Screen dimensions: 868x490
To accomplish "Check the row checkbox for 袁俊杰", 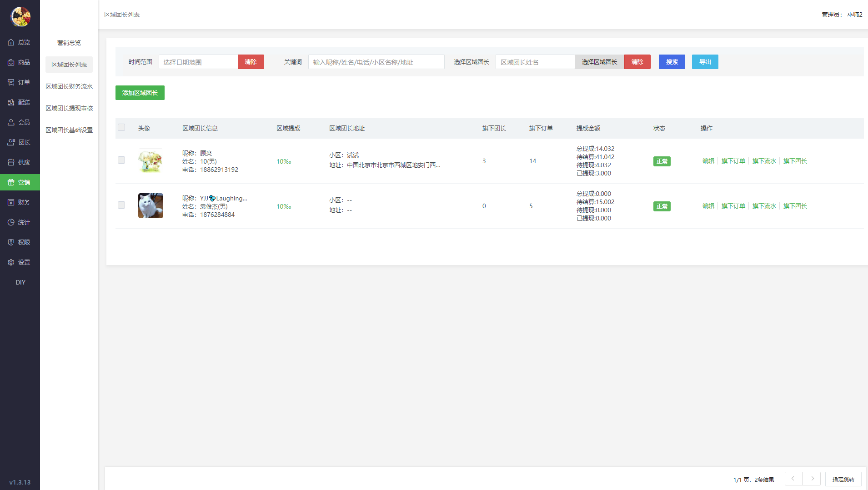I will pyautogui.click(x=121, y=205).
